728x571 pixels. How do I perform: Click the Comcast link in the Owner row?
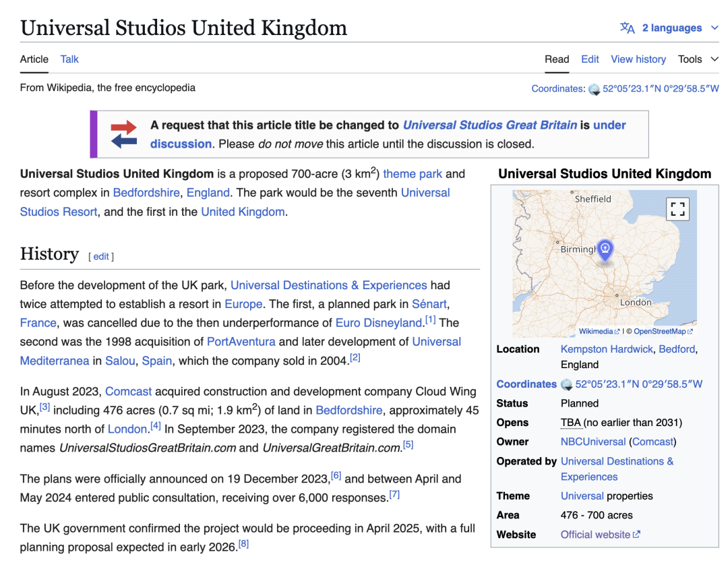click(x=653, y=442)
